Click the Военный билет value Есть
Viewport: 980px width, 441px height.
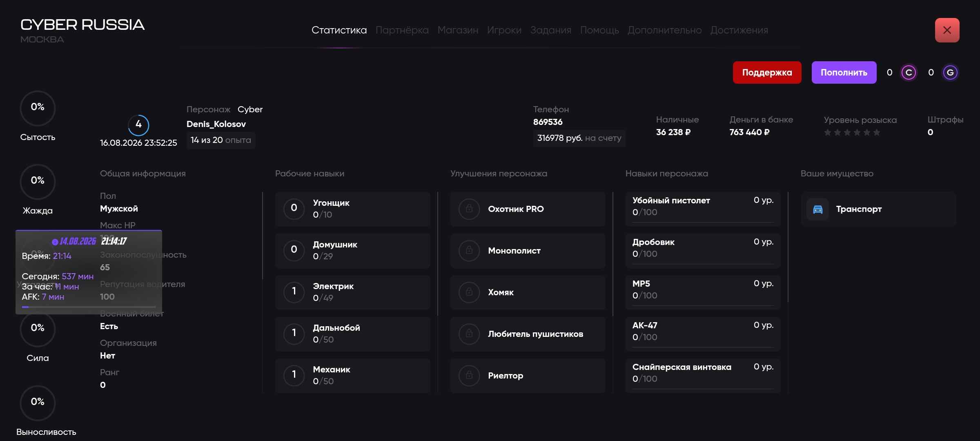(109, 326)
